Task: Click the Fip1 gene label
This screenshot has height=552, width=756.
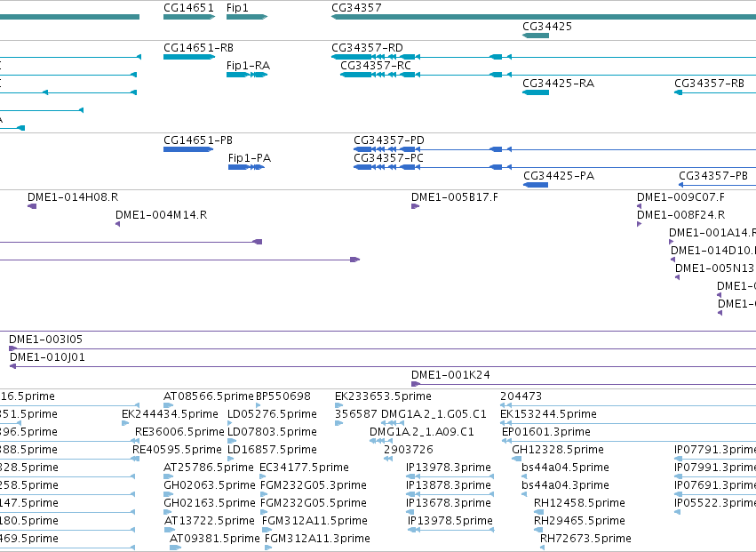Action: tap(237, 8)
